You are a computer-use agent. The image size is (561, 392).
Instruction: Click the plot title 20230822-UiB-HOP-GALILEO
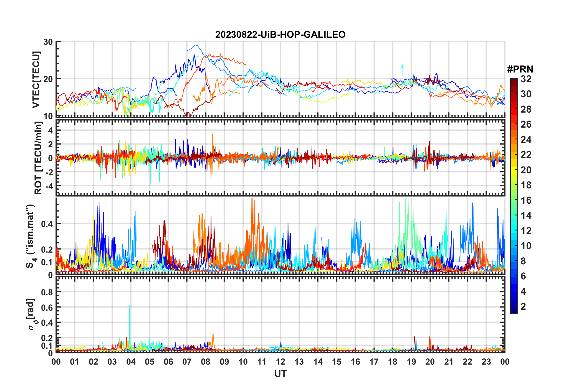[x=280, y=34]
